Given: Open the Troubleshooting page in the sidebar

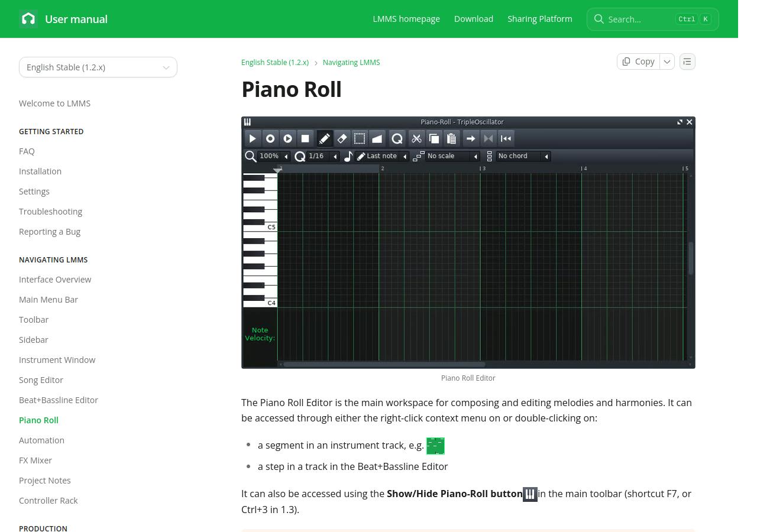Looking at the screenshot, I should [x=50, y=212].
